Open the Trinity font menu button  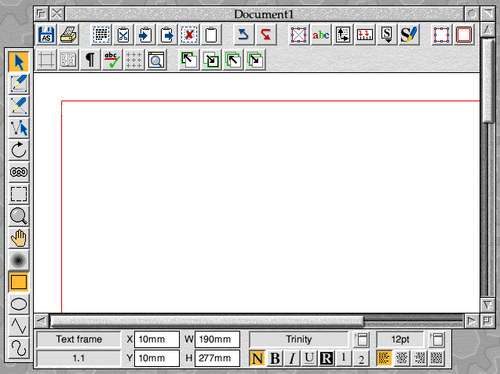[x=362, y=339]
